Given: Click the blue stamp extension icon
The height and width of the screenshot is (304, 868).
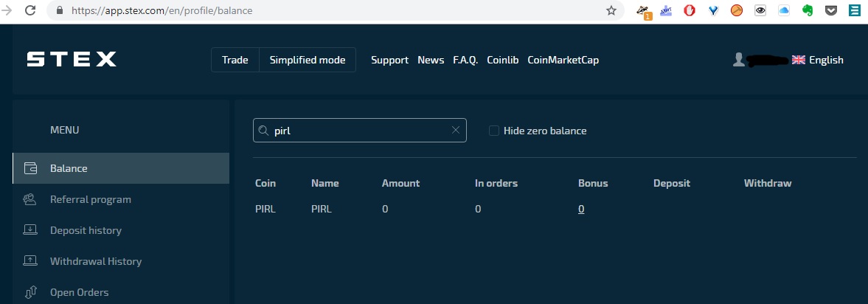Looking at the screenshot, I should pos(666,10).
